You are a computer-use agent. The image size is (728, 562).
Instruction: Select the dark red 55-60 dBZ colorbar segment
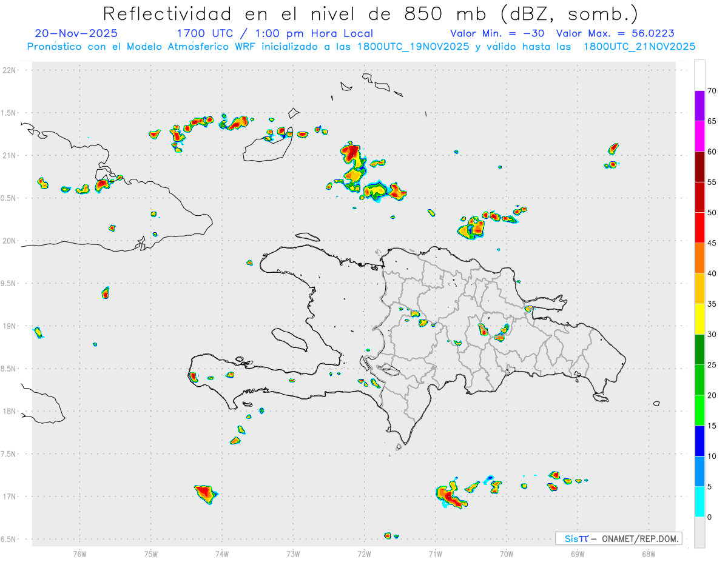(x=699, y=167)
